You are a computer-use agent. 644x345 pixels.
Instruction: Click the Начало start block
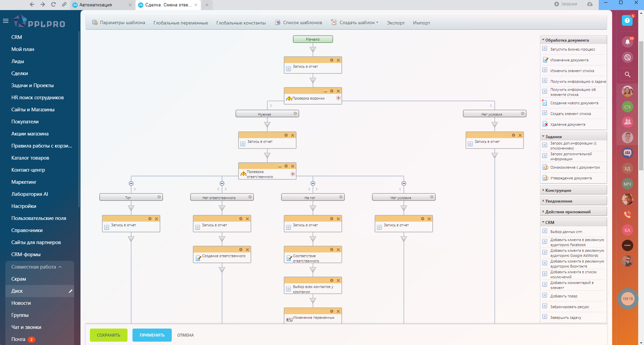tap(313, 39)
